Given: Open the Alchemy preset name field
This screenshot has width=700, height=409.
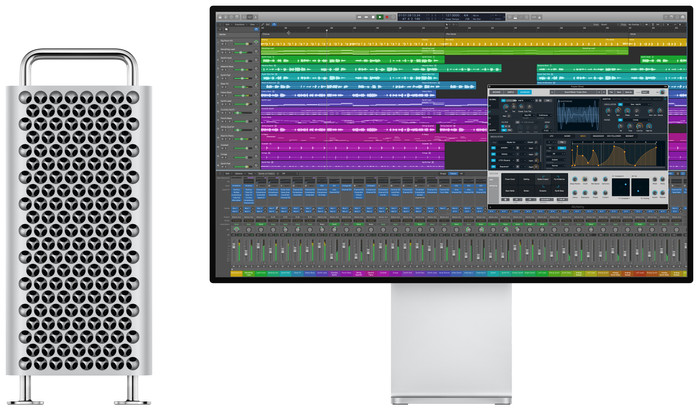Looking at the screenshot, I should pos(574,92).
